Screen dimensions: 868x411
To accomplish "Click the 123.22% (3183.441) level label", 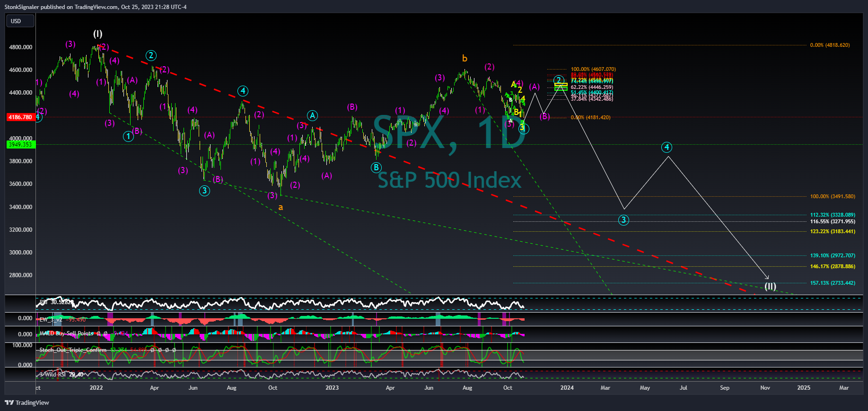I will pos(833,232).
